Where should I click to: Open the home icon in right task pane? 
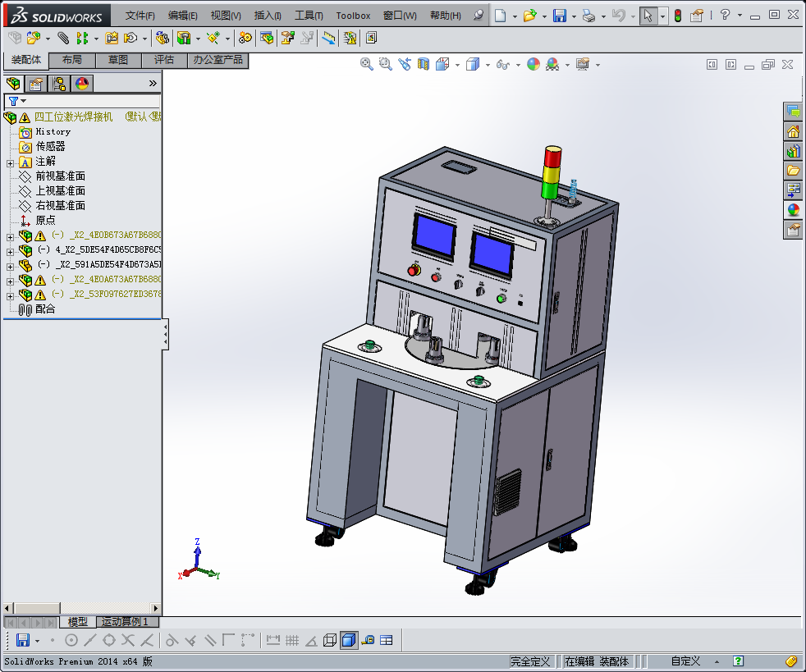click(x=793, y=131)
